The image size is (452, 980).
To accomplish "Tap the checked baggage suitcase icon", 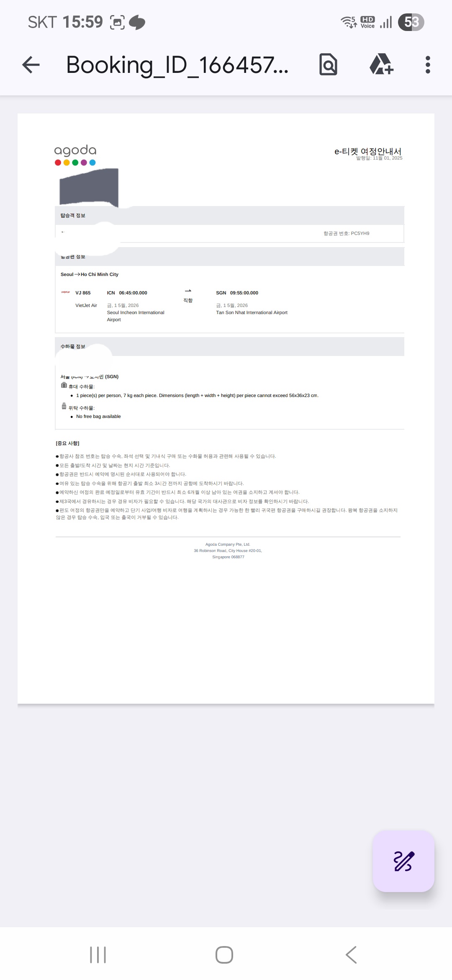I will pyautogui.click(x=64, y=406).
